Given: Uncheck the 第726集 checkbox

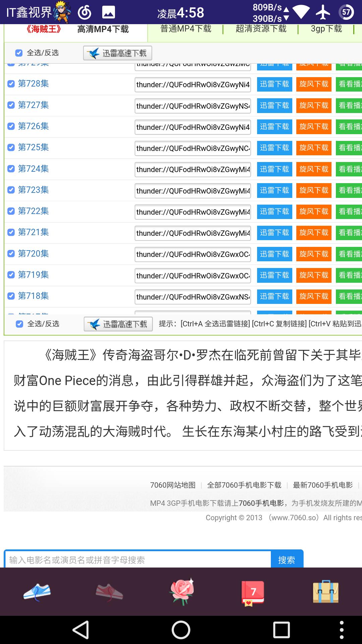Looking at the screenshot, I should 11,126.
